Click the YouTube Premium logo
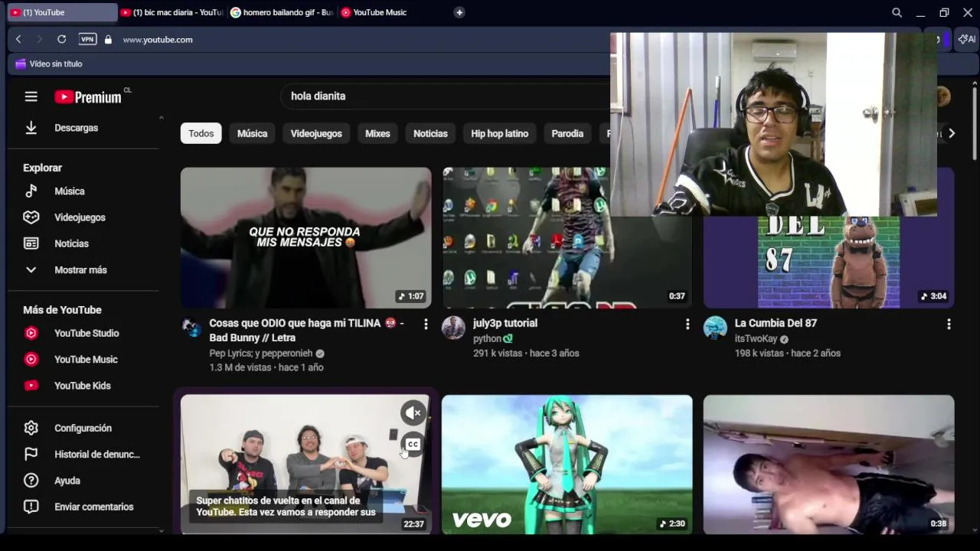Viewport: 980px width, 551px height. [88, 97]
